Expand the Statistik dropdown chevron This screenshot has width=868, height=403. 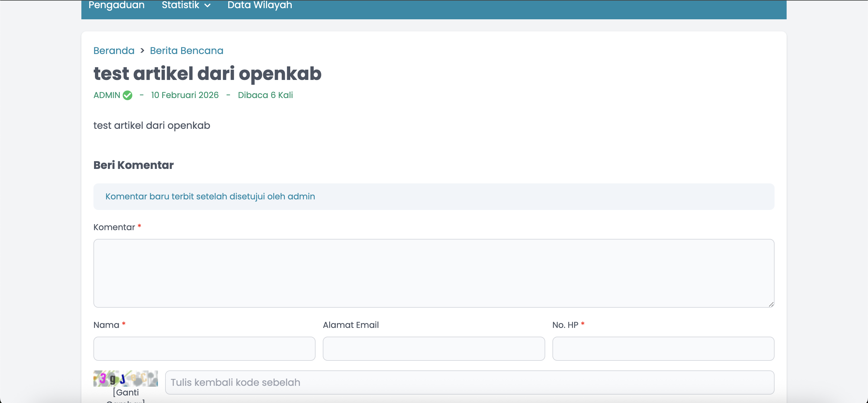pyautogui.click(x=208, y=6)
